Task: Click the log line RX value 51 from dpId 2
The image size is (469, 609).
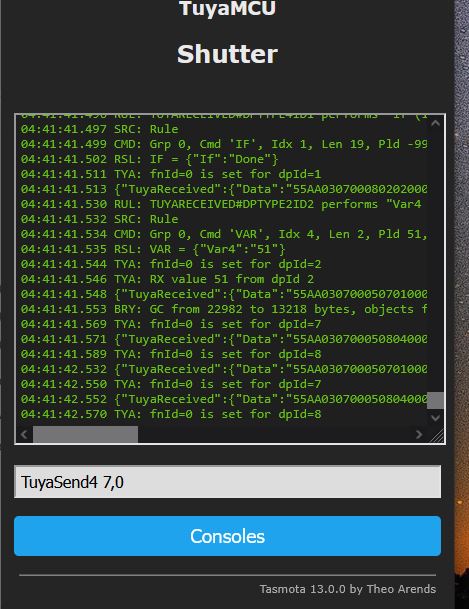Action: (167, 279)
